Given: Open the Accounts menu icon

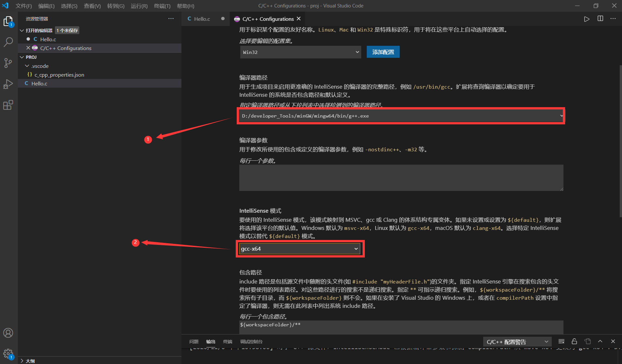Looking at the screenshot, I should tap(8, 333).
